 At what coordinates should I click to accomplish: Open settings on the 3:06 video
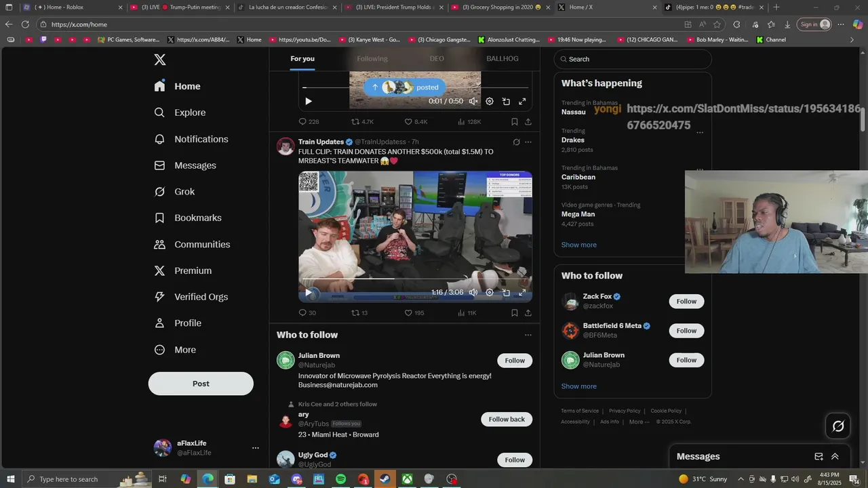click(490, 293)
